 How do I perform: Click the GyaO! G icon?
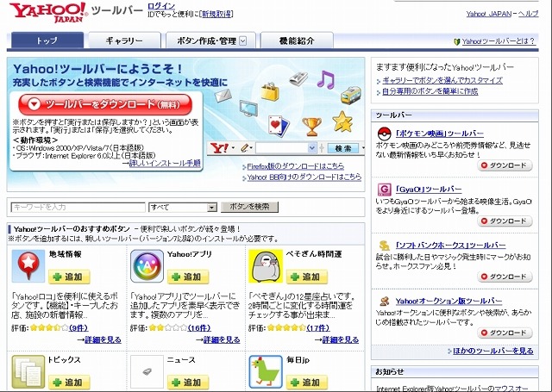click(384, 190)
